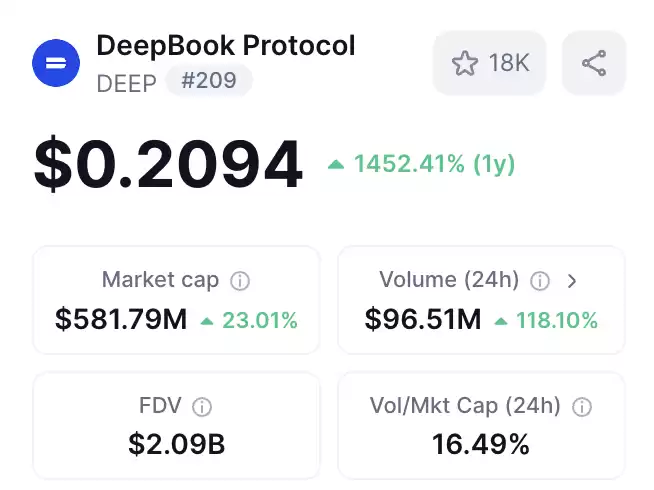Click the $0.2094 price
Screen dimensions: 654x490
tap(168, 164)
